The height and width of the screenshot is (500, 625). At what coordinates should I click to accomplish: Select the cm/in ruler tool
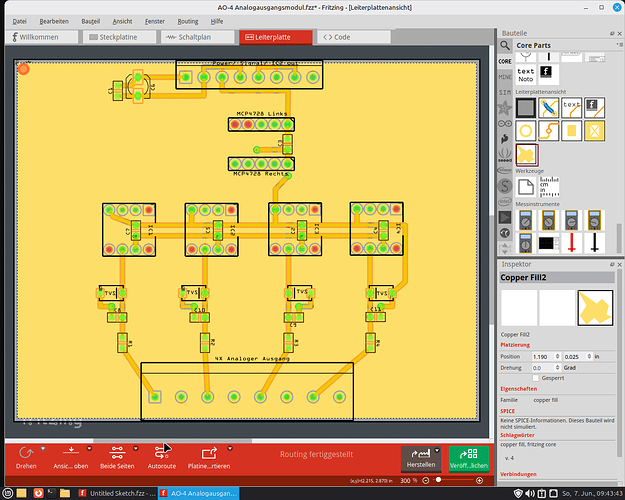pos(549,187)
